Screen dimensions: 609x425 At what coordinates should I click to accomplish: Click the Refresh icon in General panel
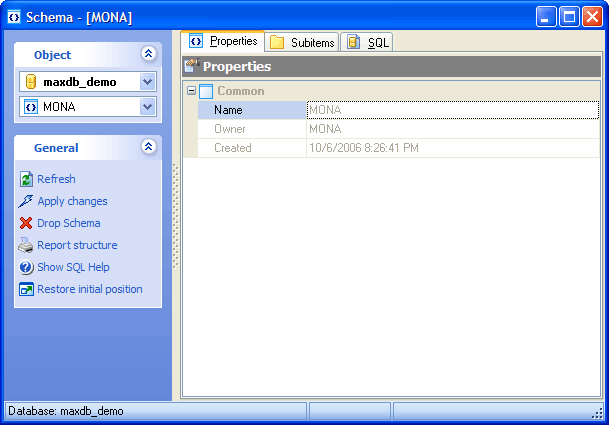(26, 179)
